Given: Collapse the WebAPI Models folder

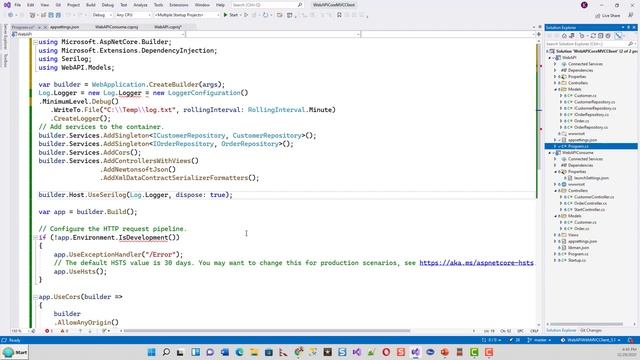Looking at the screenshot, I should point(555,89).
